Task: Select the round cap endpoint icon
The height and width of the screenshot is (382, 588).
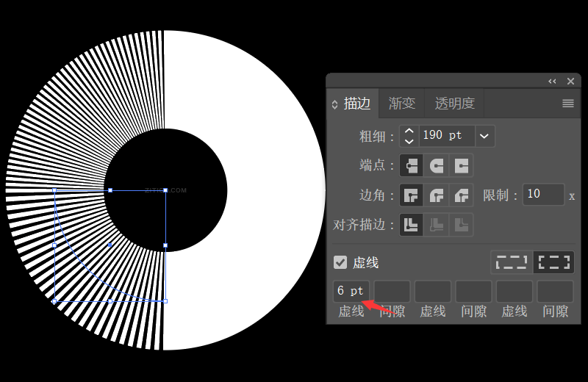Action: coord(436,165)
